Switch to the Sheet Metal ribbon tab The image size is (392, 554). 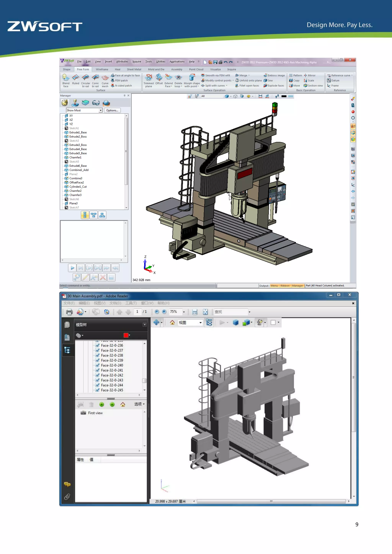coord(134,69)
